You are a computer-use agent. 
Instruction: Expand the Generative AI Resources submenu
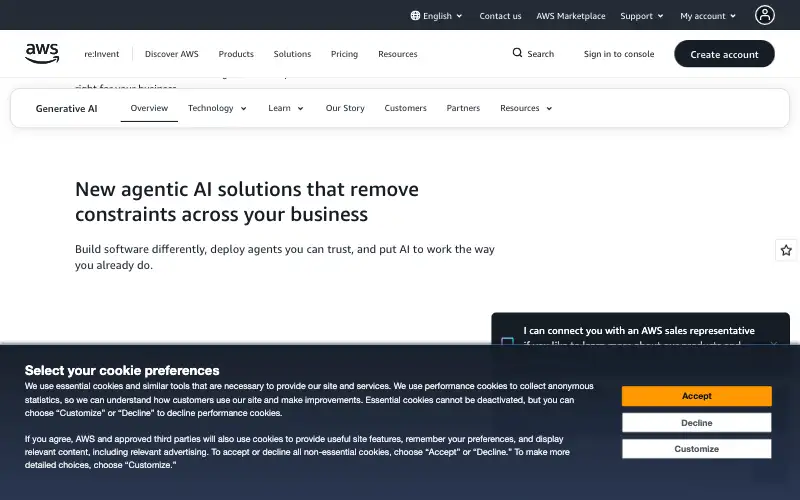(x=526, y=108)
